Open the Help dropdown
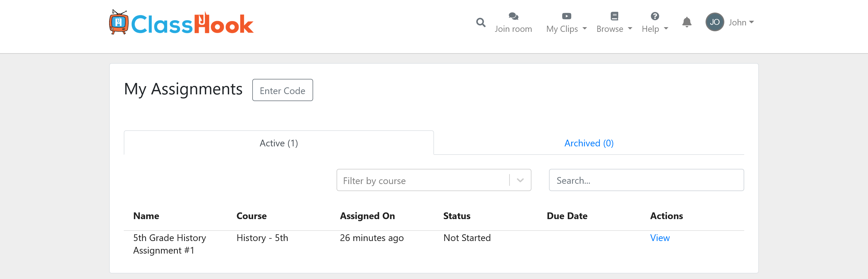This screenshot has height=279, width=868. pos(654,29)
